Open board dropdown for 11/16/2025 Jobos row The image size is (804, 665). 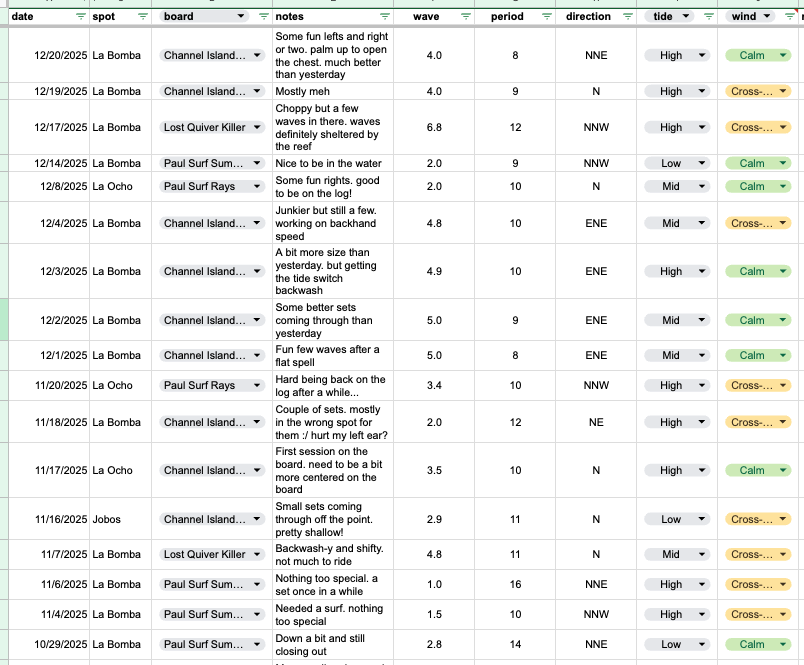click(257, 519)
